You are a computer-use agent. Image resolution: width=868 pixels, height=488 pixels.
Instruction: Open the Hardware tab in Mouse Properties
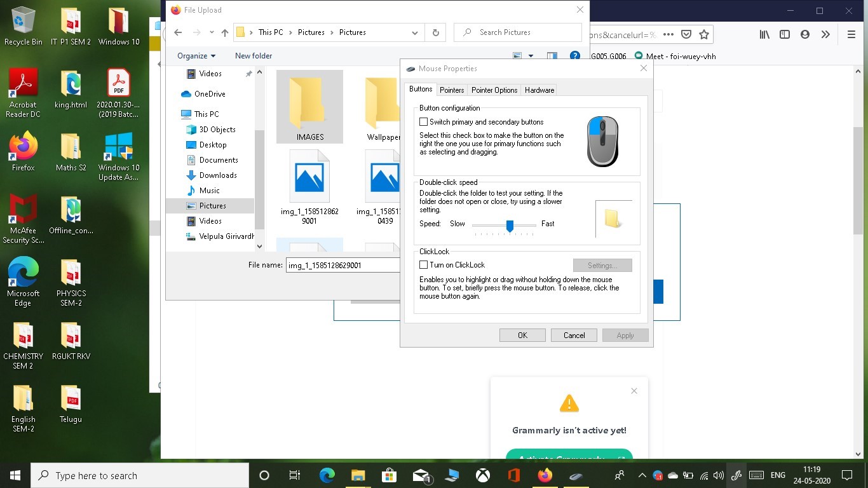click(539, 90)
